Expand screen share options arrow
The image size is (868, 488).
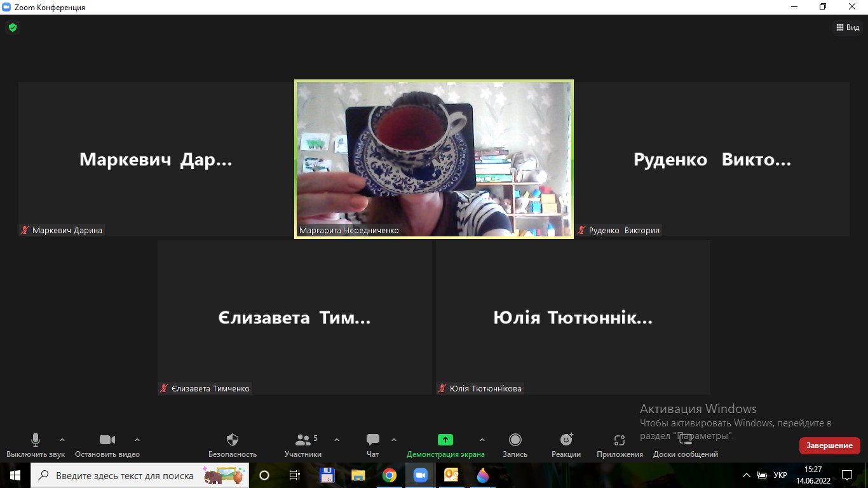pos(482,440)
